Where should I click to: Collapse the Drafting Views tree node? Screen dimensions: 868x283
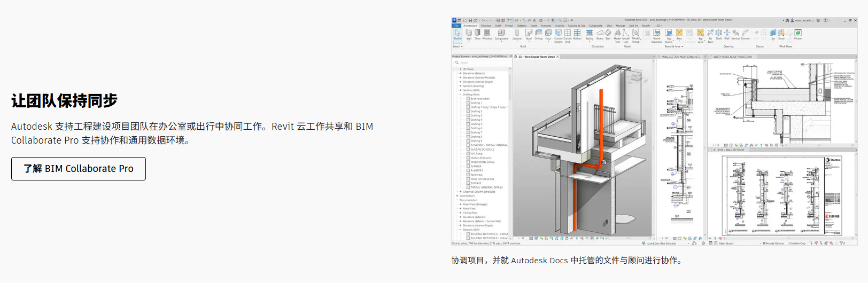[x=460, y=95]
